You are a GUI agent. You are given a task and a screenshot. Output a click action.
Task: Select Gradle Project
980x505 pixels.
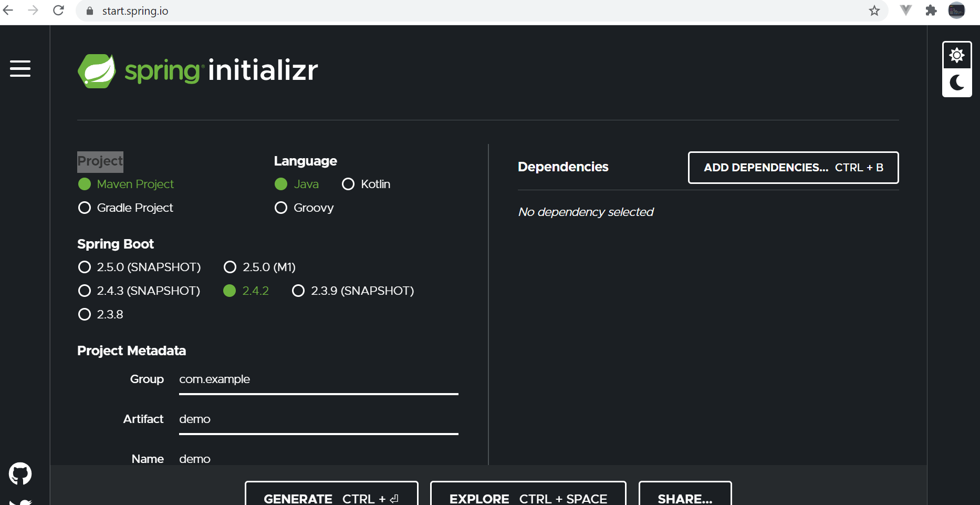pyautogui.click(x=126, y=208)
